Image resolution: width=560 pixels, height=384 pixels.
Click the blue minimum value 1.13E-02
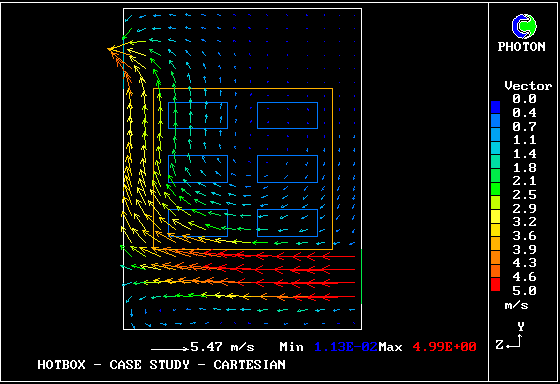346,347
